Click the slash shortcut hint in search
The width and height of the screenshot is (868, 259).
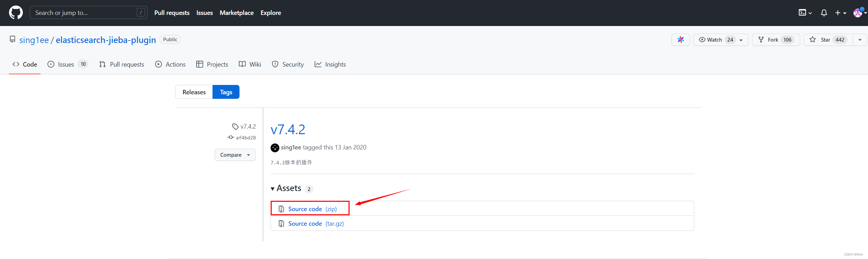[x=141, y=13]
